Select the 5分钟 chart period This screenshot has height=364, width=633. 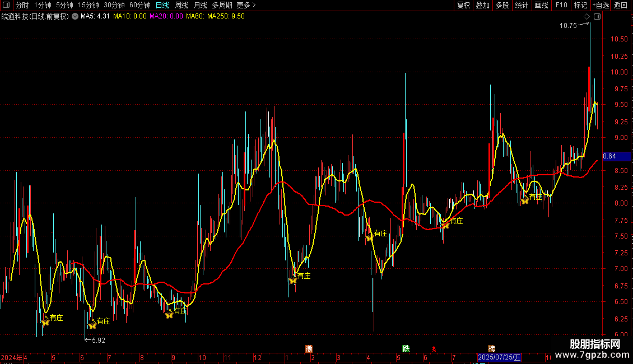64,5
